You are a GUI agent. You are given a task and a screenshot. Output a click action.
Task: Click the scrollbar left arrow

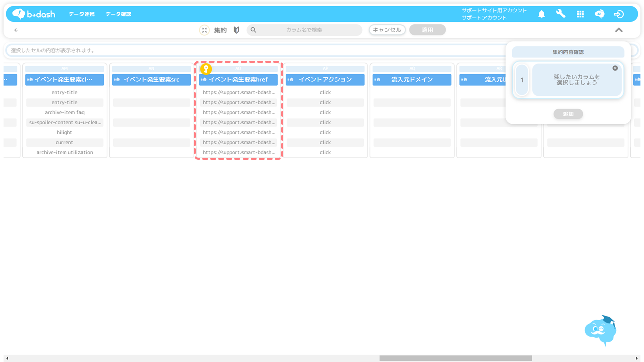click(7, 358)
